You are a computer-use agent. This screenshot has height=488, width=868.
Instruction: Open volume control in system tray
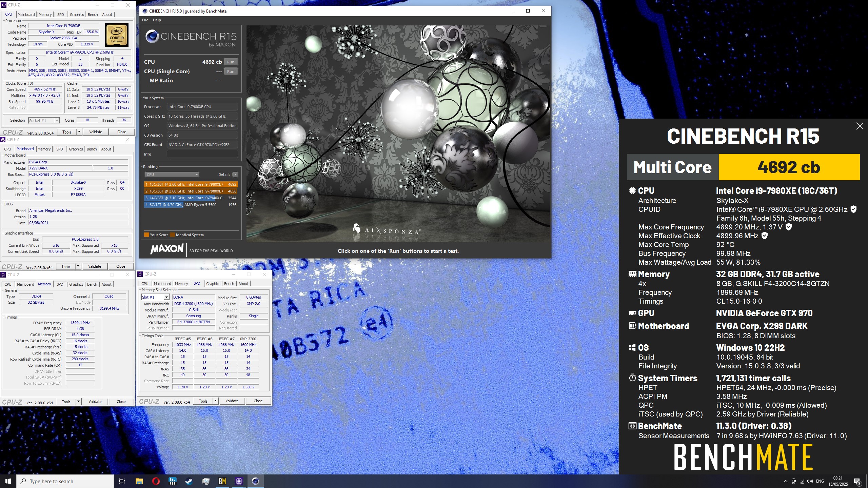tap(810, 481)
